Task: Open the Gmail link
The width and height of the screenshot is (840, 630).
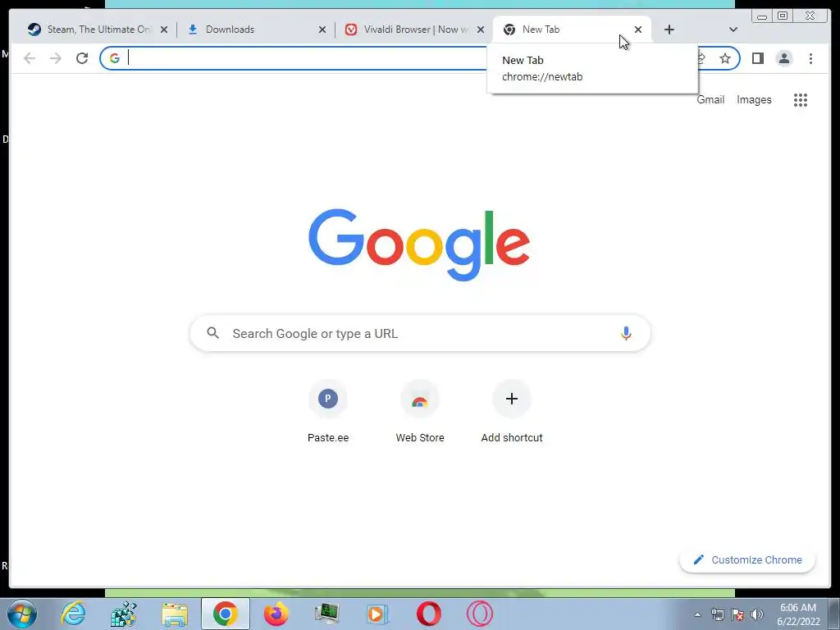Action: (710, 99)
